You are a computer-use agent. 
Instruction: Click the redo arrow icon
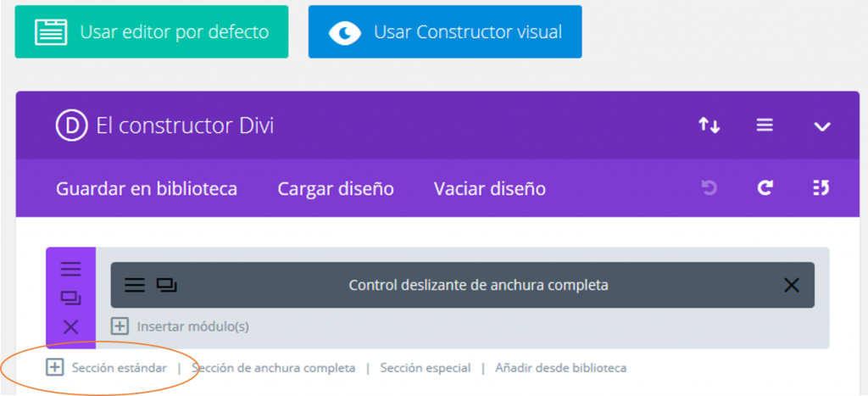pyautogui.click(x=765, y=188)
